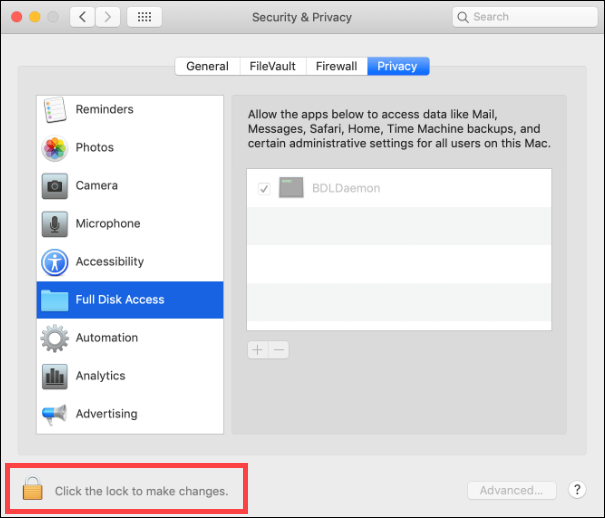Screen dimensions: 605x518
Task: Open the Analytics label in the sidebar
Action: tap(101, 376)
